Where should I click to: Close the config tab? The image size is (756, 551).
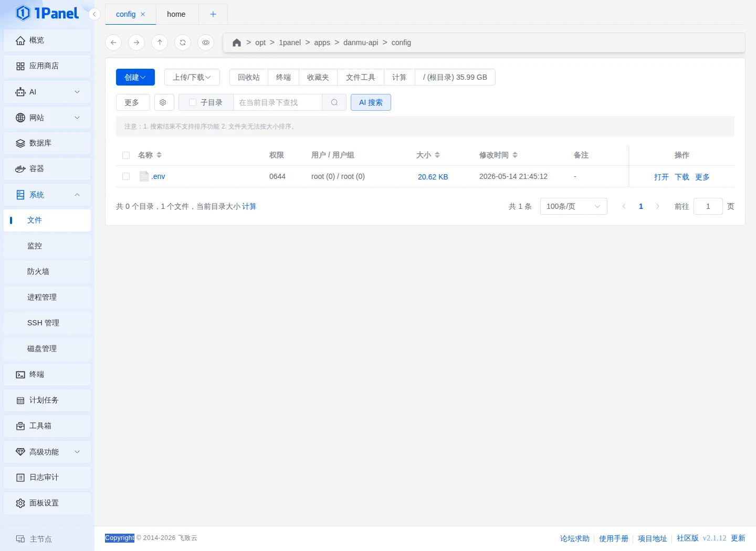tap(143, 15)
